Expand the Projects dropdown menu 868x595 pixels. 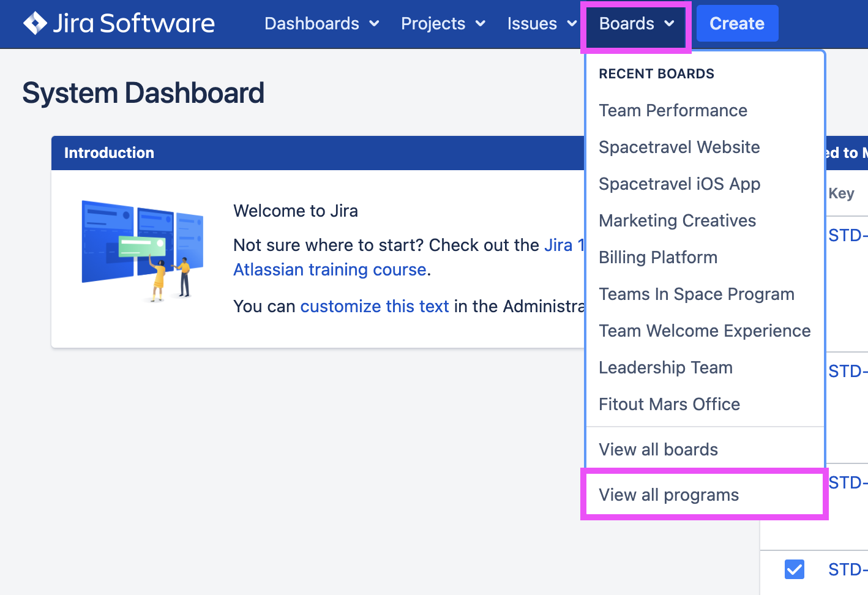click(443, 24)
